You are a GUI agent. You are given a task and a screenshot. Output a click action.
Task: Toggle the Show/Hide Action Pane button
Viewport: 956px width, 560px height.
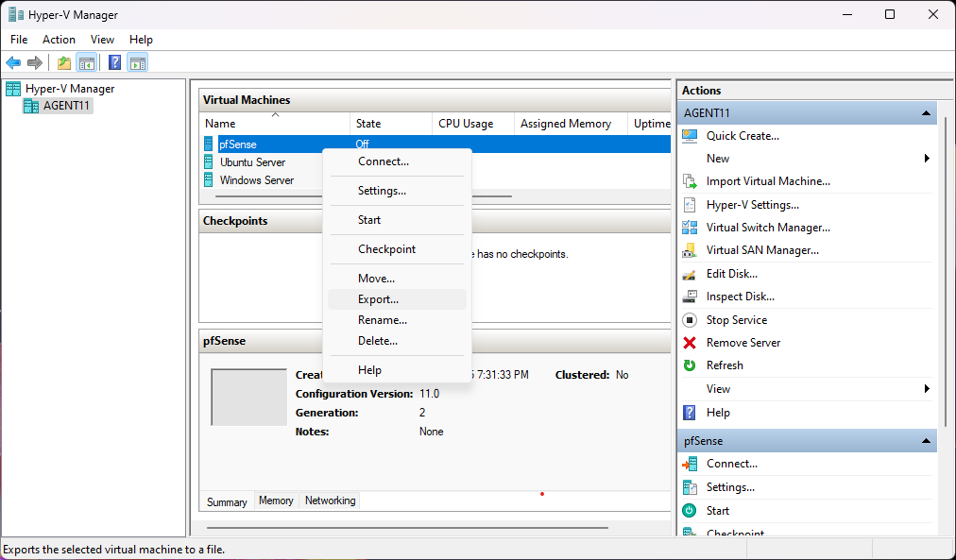(138, 63)
